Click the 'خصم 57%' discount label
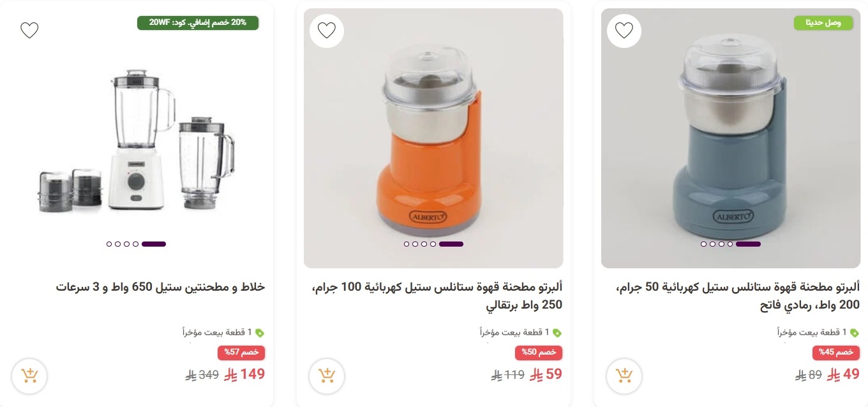Viewport: 868px width, 407px height. tap(241, 352)
